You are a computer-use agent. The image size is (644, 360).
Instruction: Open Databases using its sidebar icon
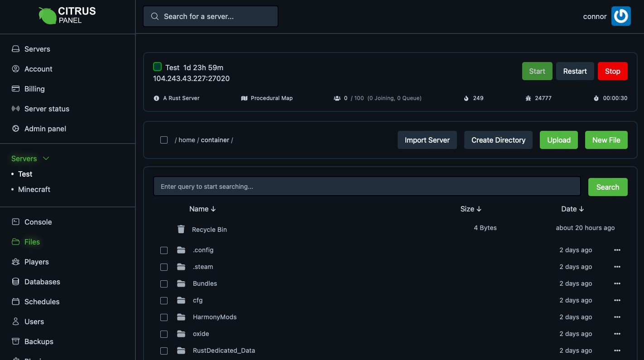(15, 282)
